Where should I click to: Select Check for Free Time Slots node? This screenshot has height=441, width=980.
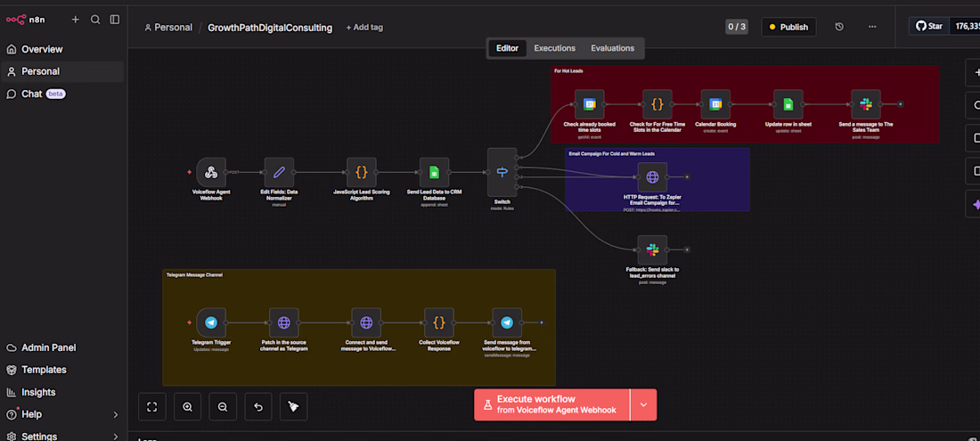[657, 104]
